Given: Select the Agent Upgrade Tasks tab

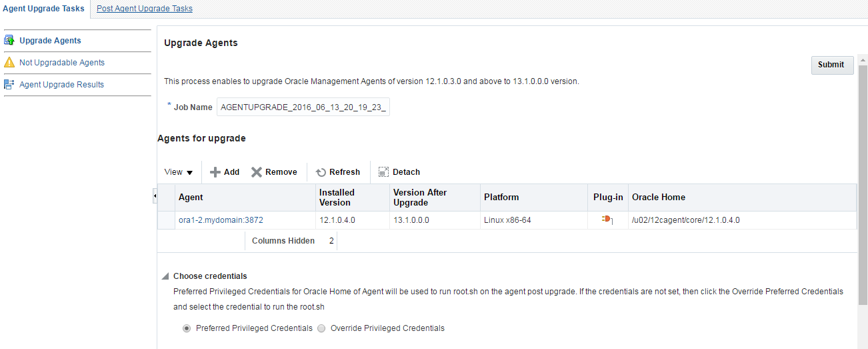Looking at the screenshot, I should click(44, 9).
